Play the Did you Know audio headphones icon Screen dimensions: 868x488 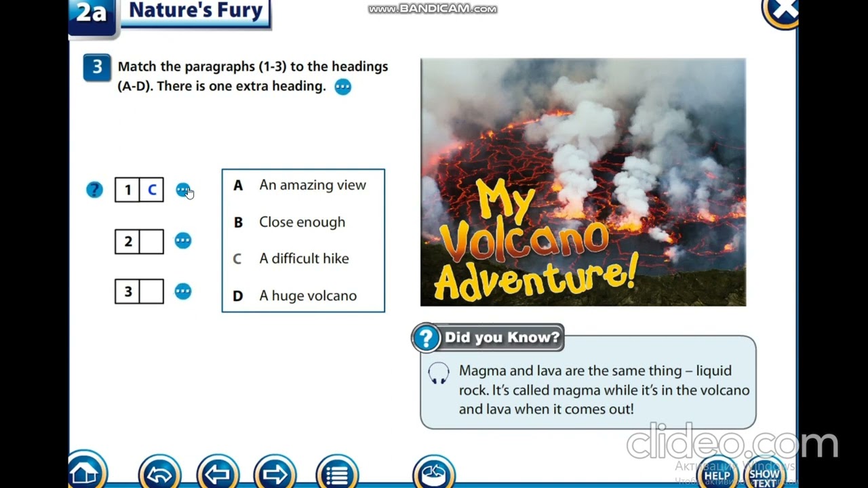pos(439,373)
